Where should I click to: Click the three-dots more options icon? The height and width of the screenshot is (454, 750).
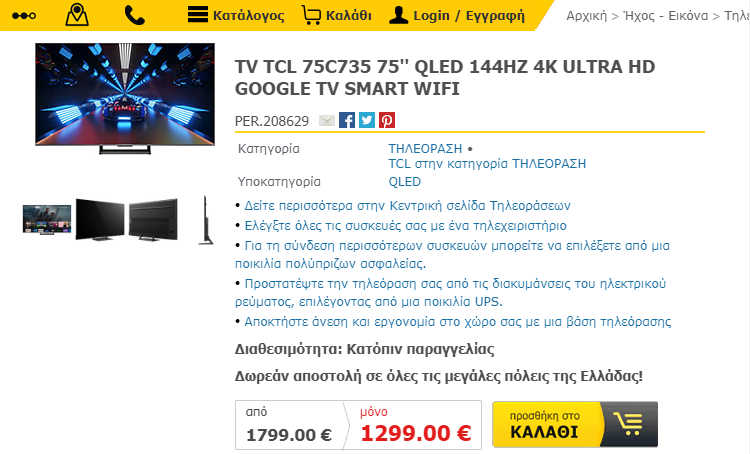(24, 16)
